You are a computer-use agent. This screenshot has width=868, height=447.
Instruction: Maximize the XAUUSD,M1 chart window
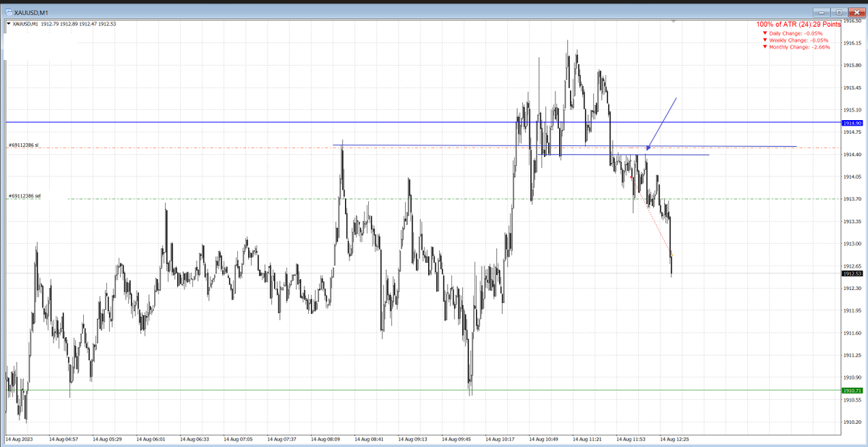(838, 12)
